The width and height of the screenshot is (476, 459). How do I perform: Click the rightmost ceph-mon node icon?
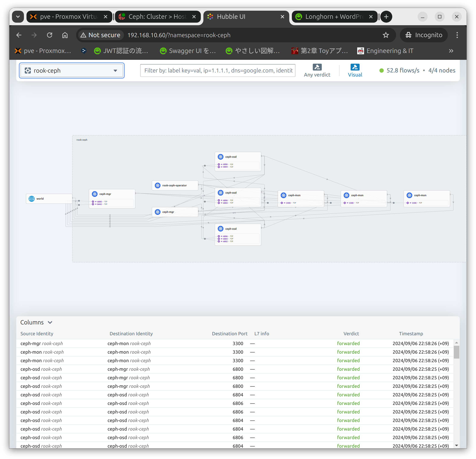pyautogui.click(x=410, y=195)
